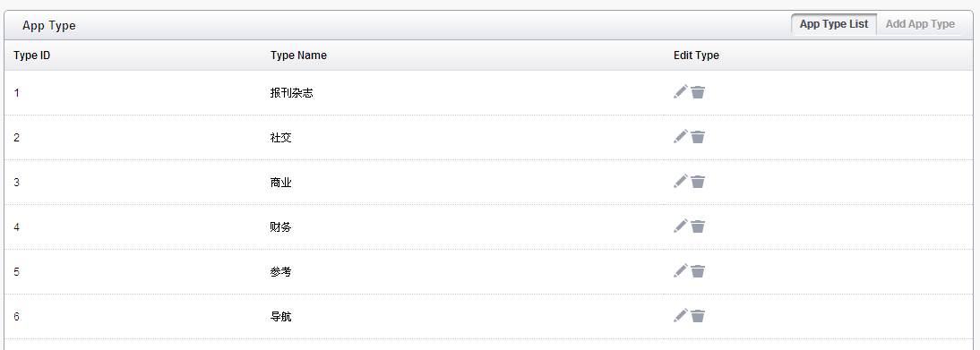Delete the 报刊杂志 type using trash icon
Image resolution: width=980 pixels, height=350 pixels.
pos(698,92)
